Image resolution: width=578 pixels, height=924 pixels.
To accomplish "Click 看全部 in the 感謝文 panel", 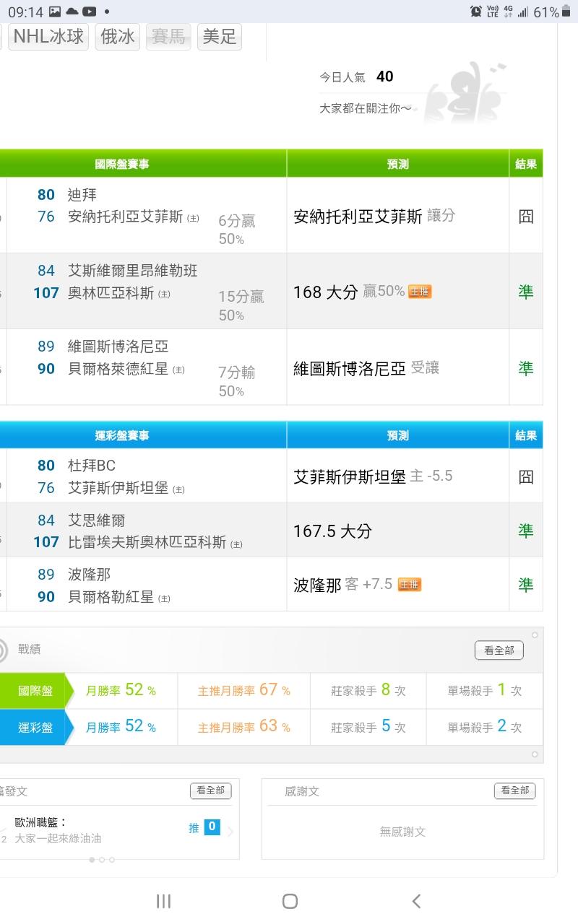I will click(514, 790).
